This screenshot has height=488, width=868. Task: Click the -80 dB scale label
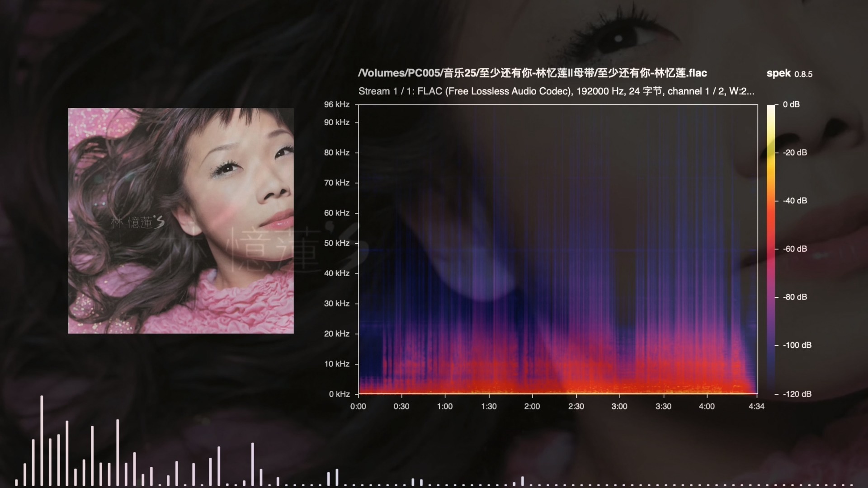tap(795, 297)
